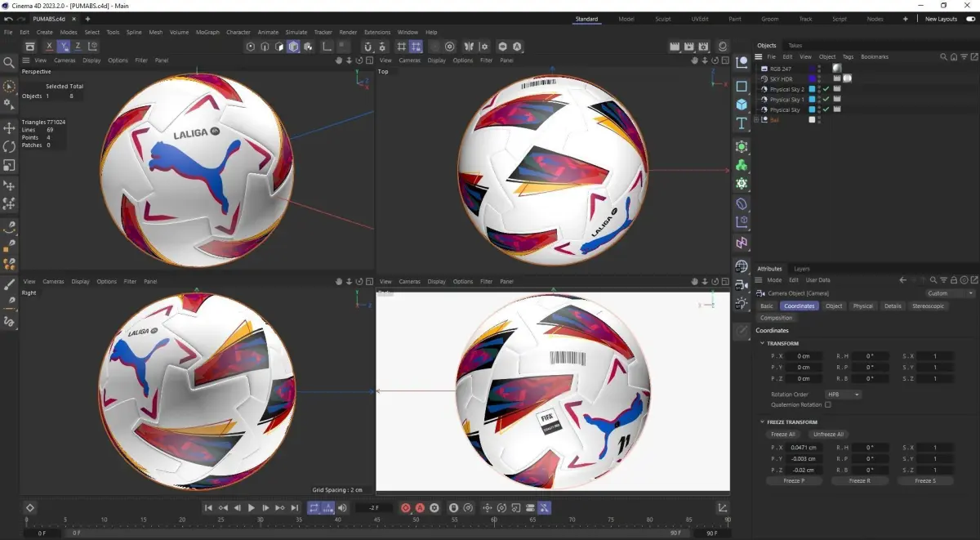Open the Camera objects icon
This screenshot has width=980, height=540.
pos(742,285)
